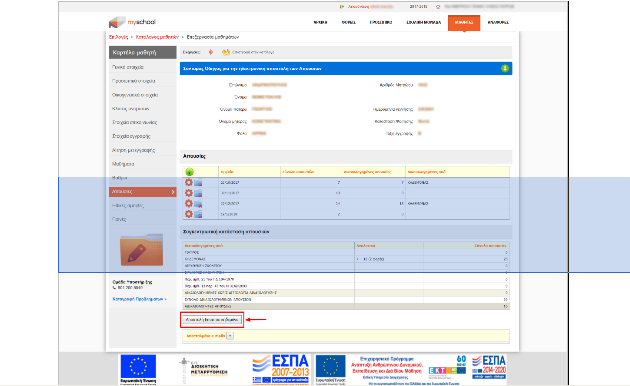The width and height of the screenshot is (630, 386).
Task: Click calendar icon in fourth absences row
Action: (198, 214)
